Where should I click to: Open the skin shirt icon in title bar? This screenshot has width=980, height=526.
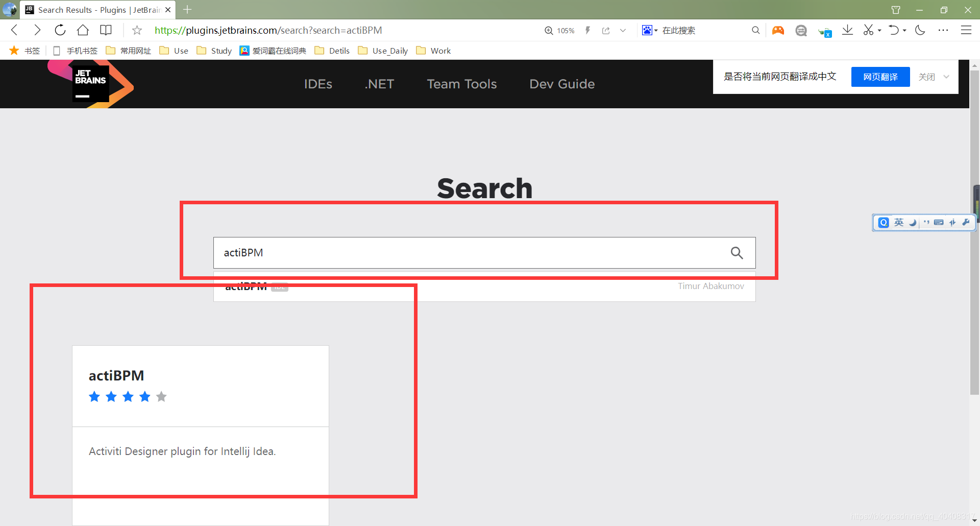896,10
